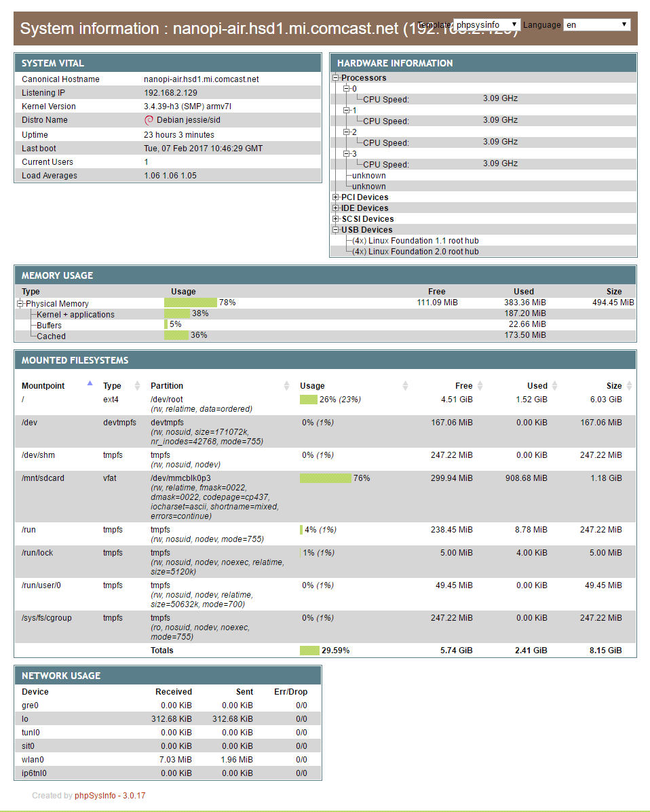Screen dimensions: 650x812
Task: Click the sort arrows beside Partition column
Action: click(x=286, y=386)
